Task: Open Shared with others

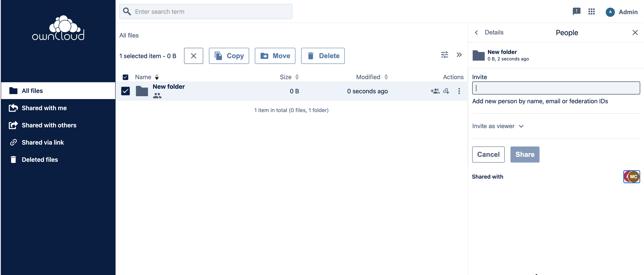Action: [58, 125]
